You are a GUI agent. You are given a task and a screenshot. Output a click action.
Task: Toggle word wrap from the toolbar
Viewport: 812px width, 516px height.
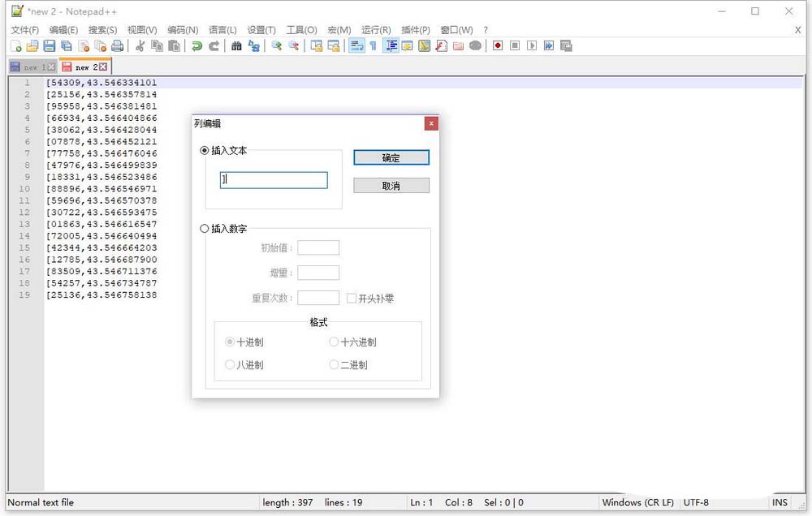[358, 46]
